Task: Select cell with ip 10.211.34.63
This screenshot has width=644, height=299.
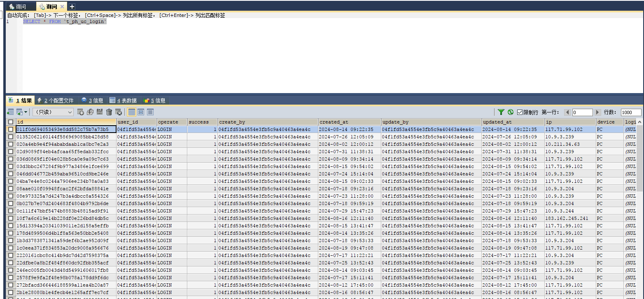Action: point(570,144)
